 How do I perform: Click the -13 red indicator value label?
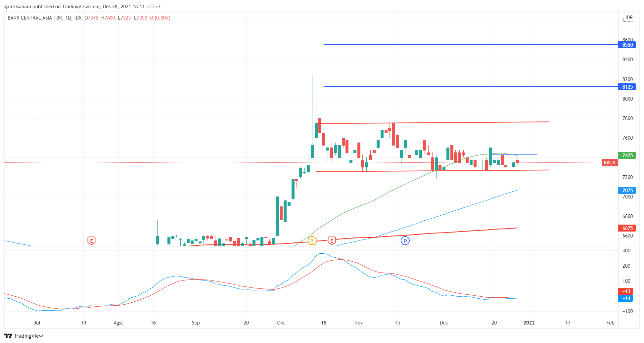click(625, 291)
